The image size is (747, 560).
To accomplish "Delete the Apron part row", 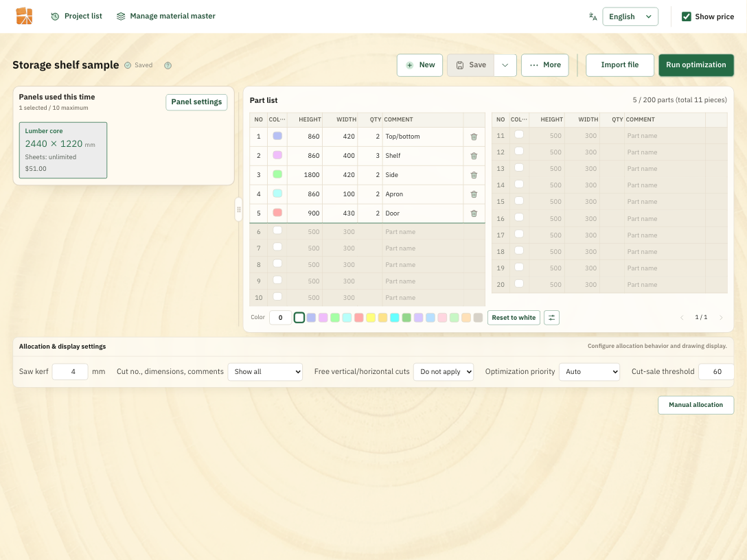I will click(474, 194).
